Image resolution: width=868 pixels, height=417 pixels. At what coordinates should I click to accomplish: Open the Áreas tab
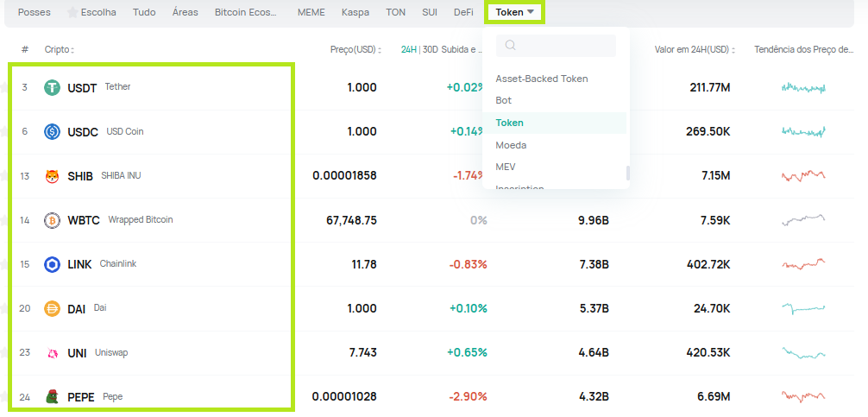tap(185, 12)
